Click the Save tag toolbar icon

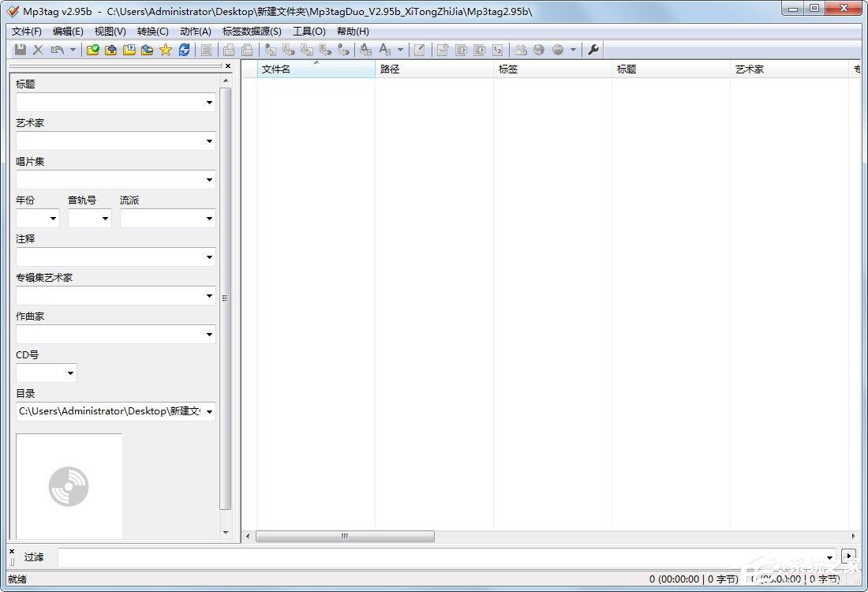[x=21, y=50]
